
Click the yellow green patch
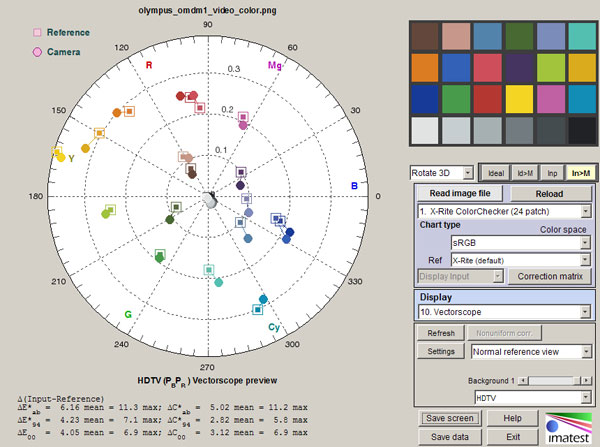click(551, 68)
